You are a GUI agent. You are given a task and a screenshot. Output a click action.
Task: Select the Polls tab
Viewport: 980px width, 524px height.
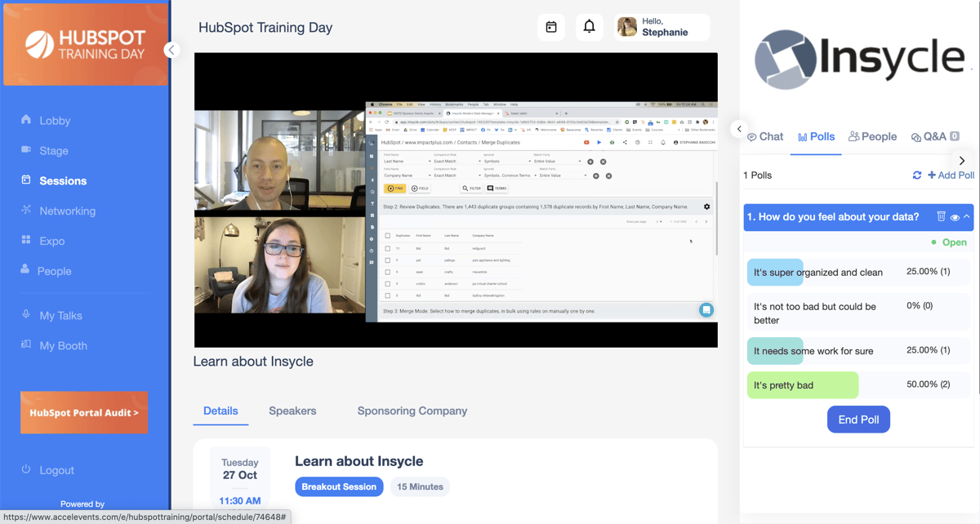click(816, 137)
